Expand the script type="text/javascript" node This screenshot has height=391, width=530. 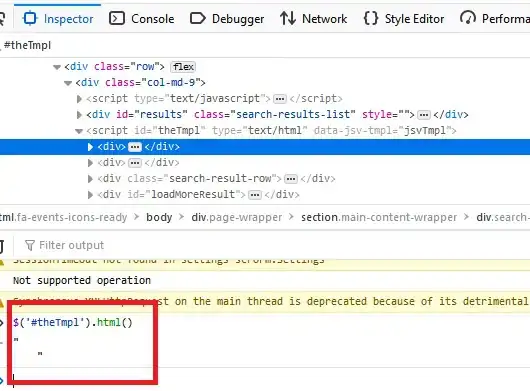pos(79,99)
